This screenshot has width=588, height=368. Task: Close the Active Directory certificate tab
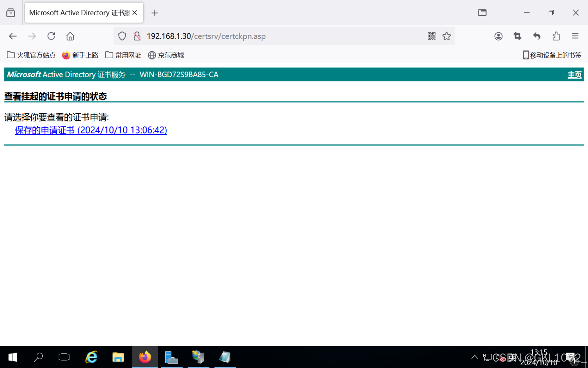(x=135, y=12)
